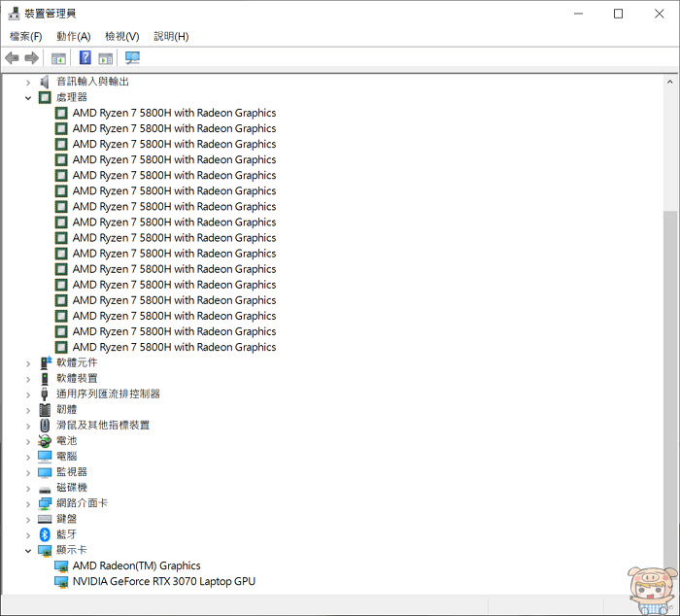Click the action pane toolbar icon
The width and height of the screenshot is (680, 616).
pos(105,58)
